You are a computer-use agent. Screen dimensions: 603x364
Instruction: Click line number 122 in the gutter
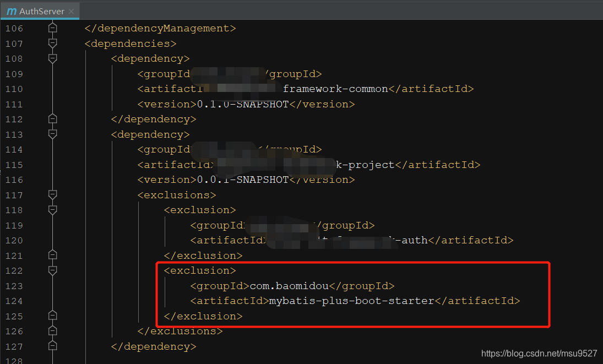13,270
